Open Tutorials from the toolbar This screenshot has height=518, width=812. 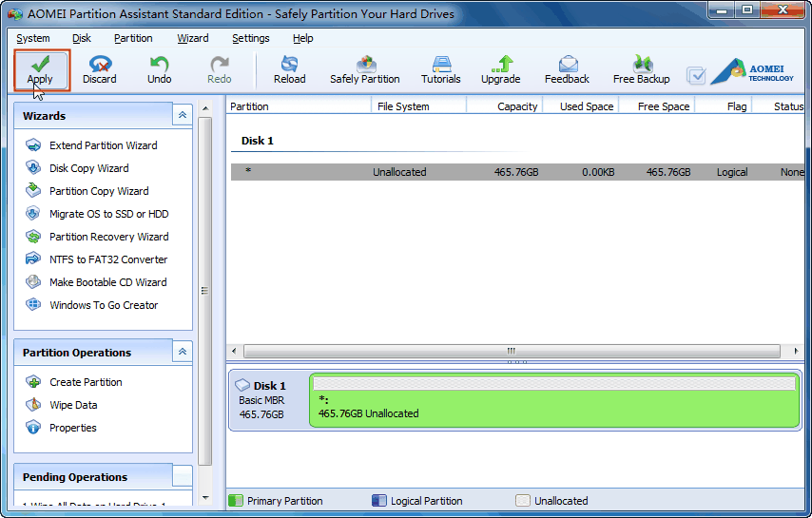(x=440, y=70)
